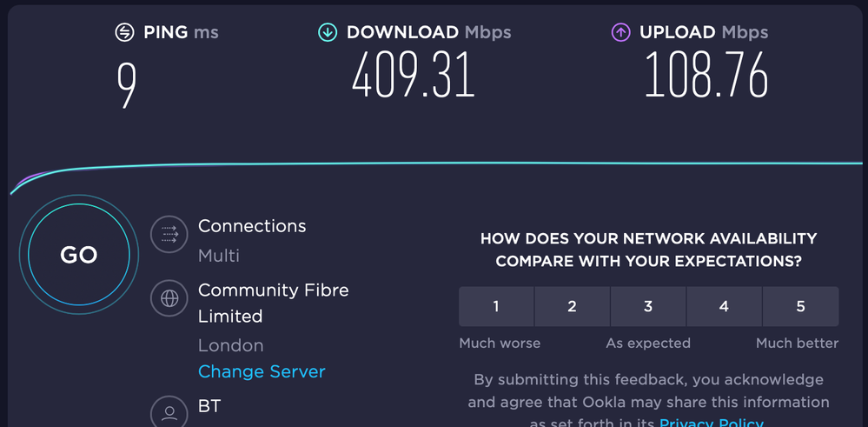
Task: Click the ping value 9
Action: click(127, 83)
